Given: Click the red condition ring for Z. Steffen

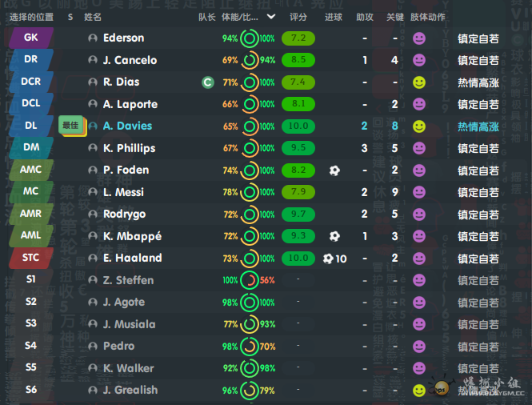Looking at the screenshot, I should 249,280.
